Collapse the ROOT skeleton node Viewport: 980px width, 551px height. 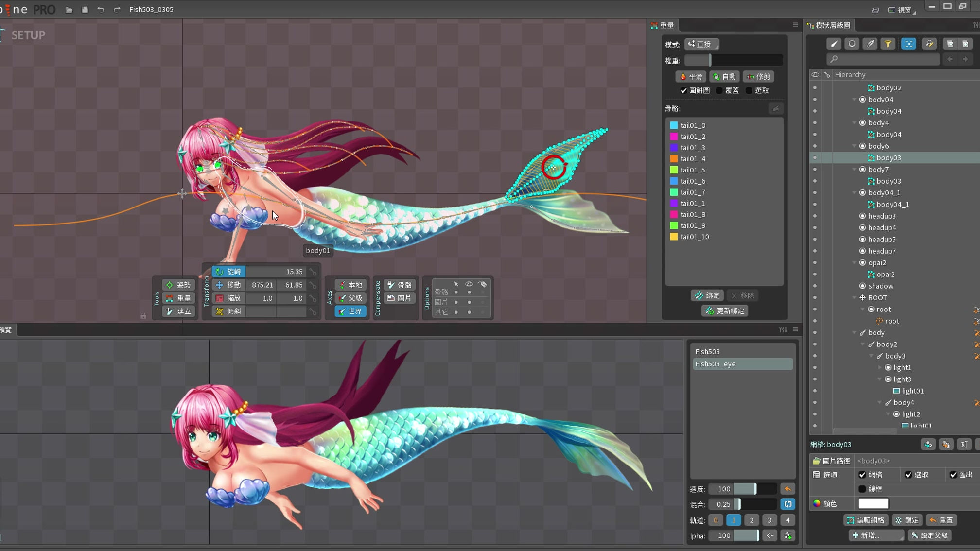point(854,297)
